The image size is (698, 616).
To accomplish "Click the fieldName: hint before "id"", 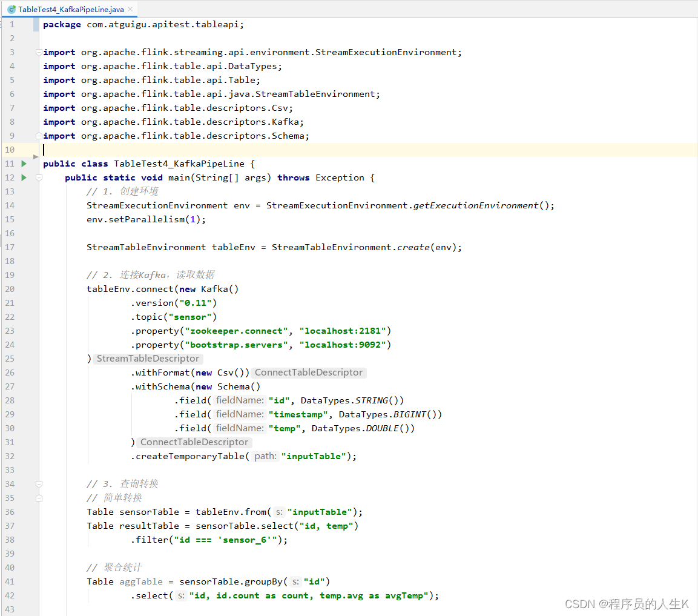I will pos(240,400).
